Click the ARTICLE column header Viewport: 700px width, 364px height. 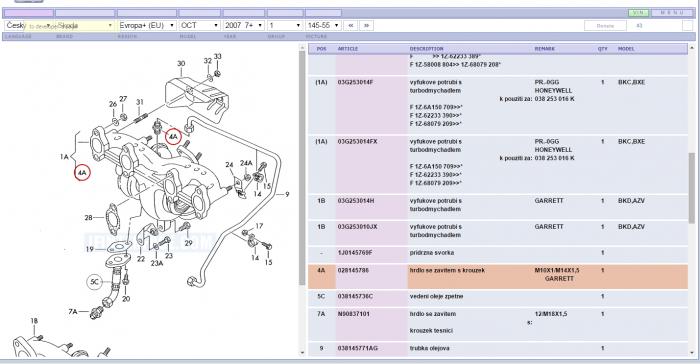click(x=348, y=49)
